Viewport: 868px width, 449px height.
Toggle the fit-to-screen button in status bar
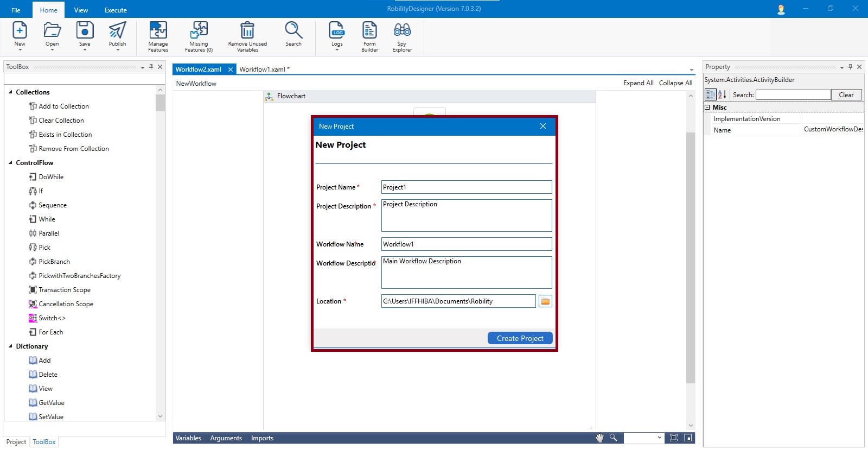[x=674, y=438]
